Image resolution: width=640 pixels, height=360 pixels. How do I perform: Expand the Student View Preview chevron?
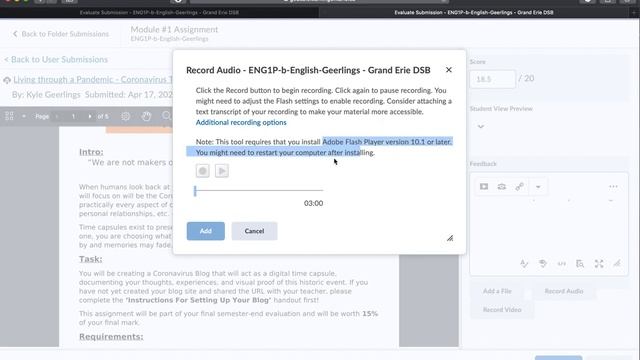pyautogui.click(x=481, y=127)
